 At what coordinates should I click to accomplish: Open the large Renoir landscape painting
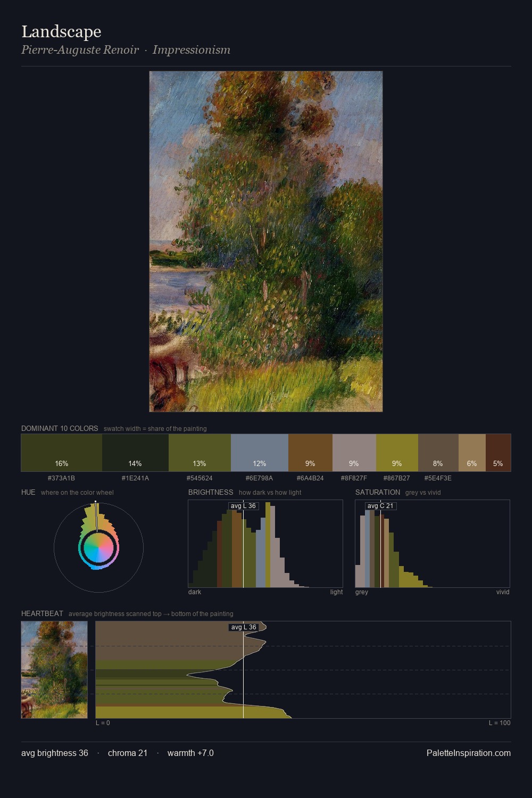pyautogui.click(x=266, y=242)
